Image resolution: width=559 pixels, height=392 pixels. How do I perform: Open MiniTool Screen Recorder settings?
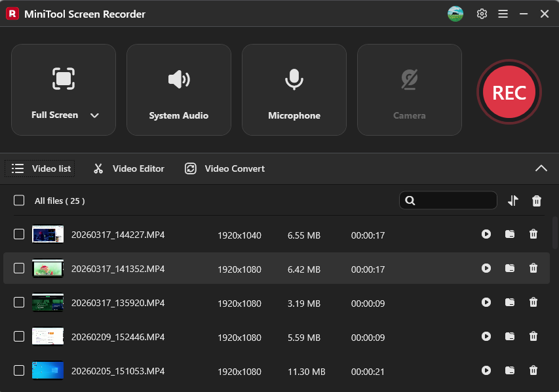(x=482, y=13)
